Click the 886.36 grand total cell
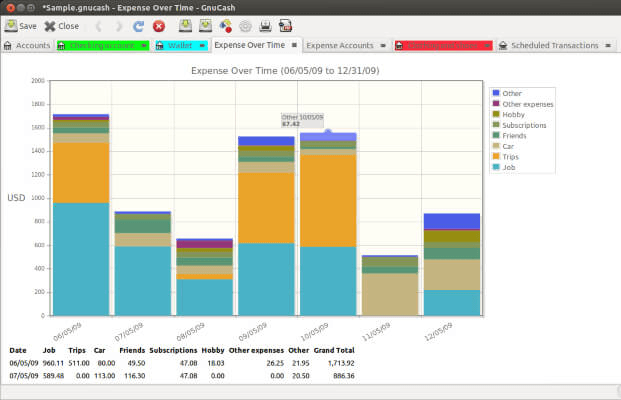The image size is (621, 400). point(344,376)
